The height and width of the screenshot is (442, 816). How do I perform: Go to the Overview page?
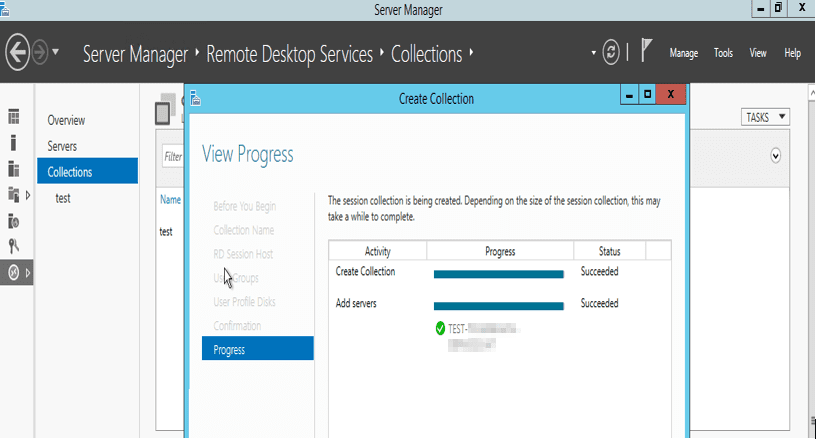66,120
